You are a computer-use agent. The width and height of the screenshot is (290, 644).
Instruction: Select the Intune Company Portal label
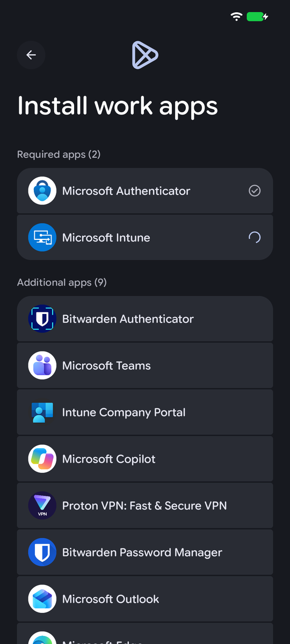[x=124, y=413]
